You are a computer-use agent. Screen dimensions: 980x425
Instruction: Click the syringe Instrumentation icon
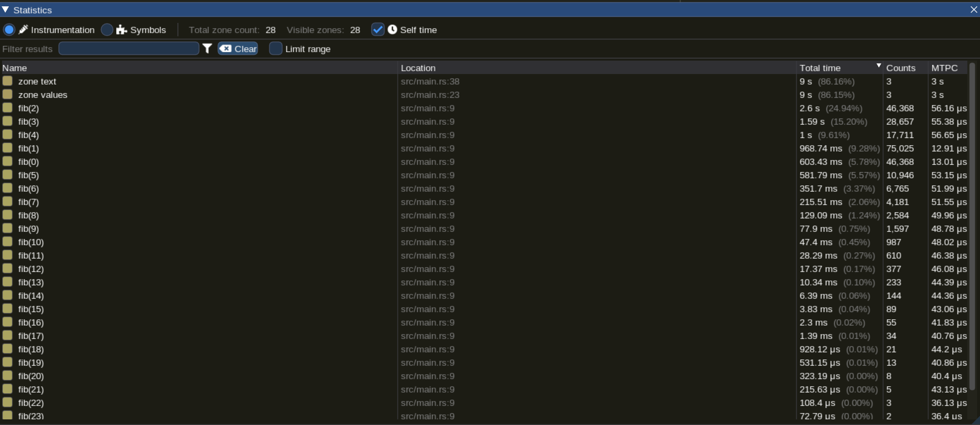pos(23,30)
